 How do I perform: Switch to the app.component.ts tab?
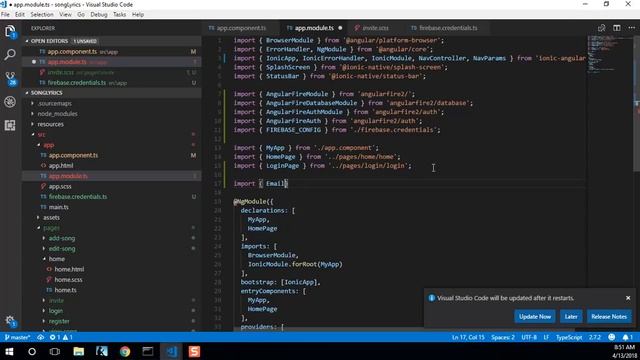tap(241, 28)
